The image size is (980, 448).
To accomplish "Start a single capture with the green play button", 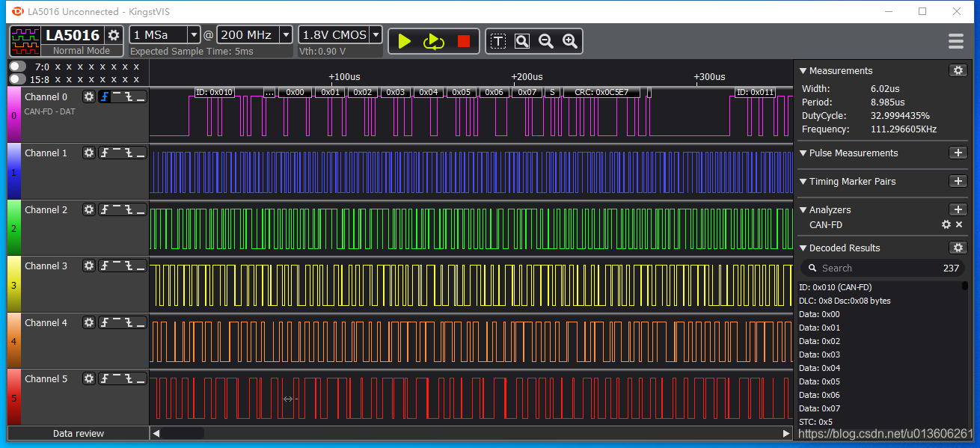I will 405,41.
